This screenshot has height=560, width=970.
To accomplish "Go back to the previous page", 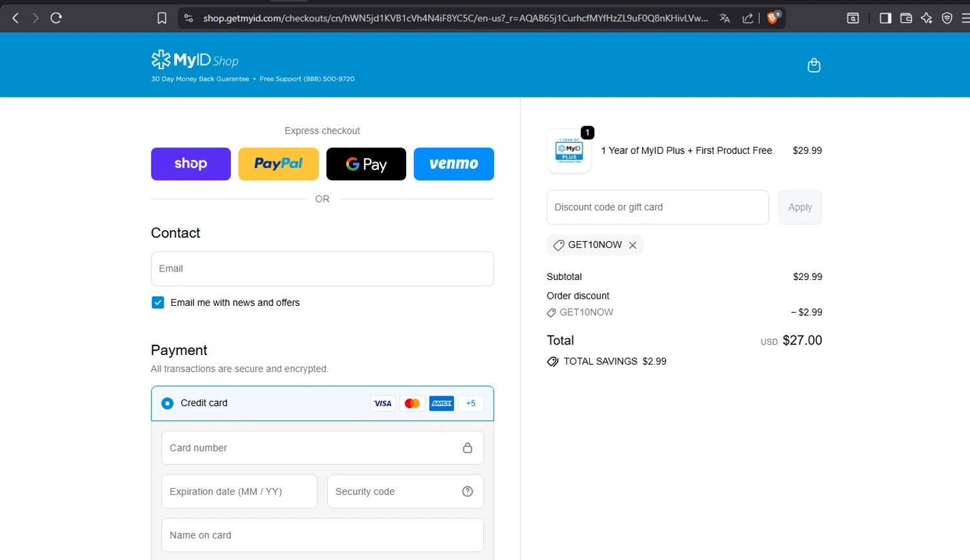I will point(16,18).
